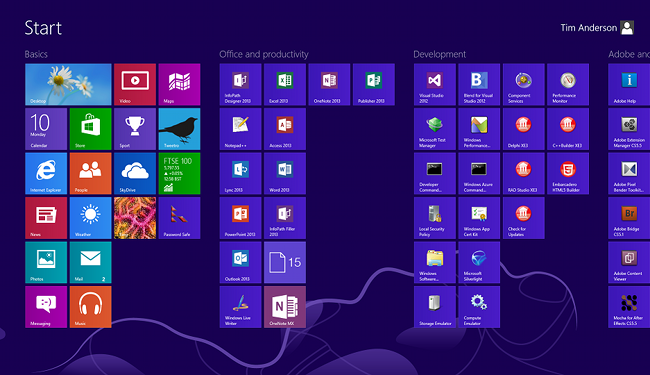Launch Tweetro with the black bird
Image resolution: width=650 pixels, height=375 pixels.
[x=179, y=129]
